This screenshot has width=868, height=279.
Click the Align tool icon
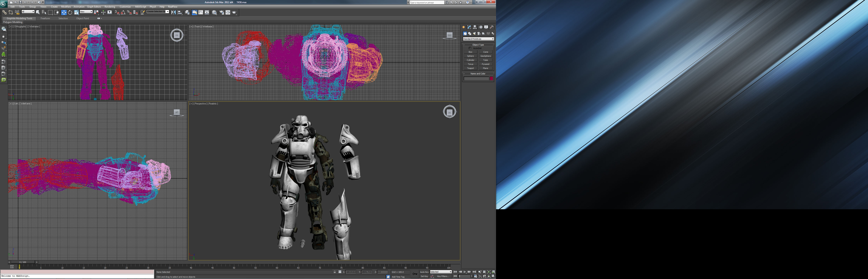point(180,12)
